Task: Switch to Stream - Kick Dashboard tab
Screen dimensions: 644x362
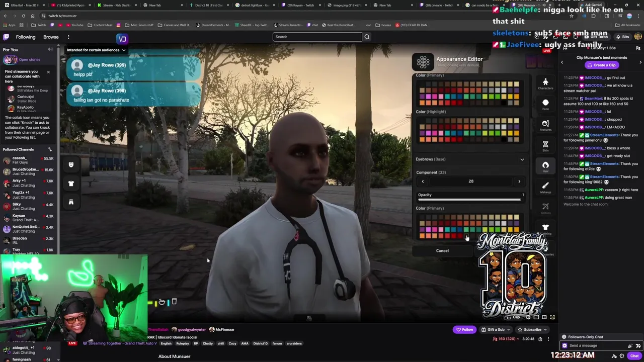Action: pos(117,5)
